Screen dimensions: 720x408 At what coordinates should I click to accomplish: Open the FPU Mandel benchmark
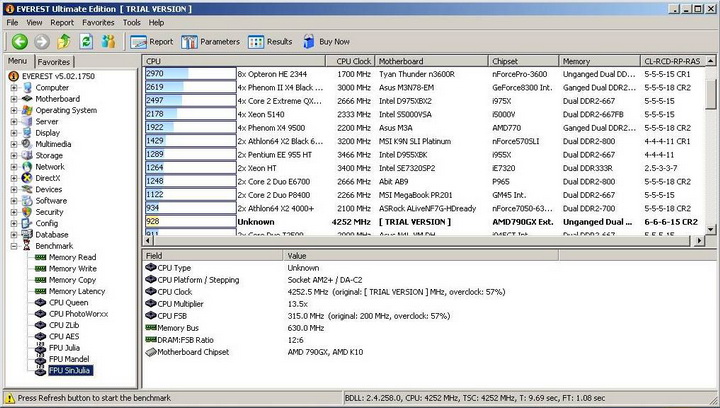click(x=69, y=359)
